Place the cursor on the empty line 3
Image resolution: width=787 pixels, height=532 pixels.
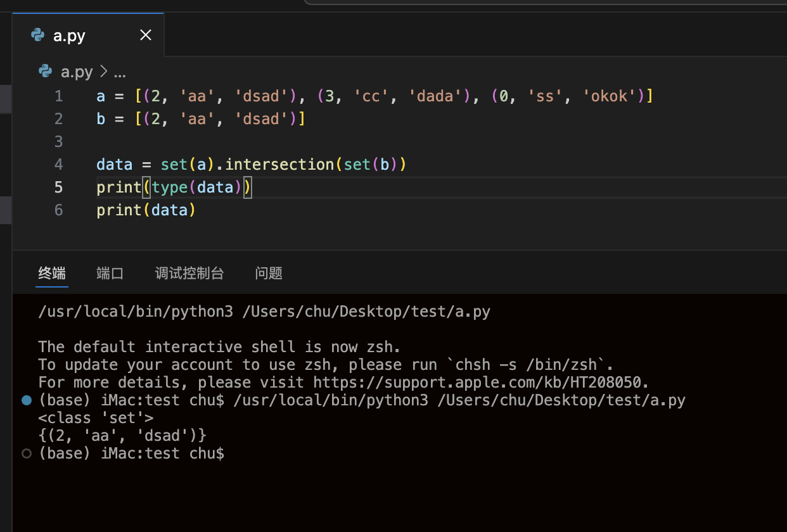tap(253, 142)
